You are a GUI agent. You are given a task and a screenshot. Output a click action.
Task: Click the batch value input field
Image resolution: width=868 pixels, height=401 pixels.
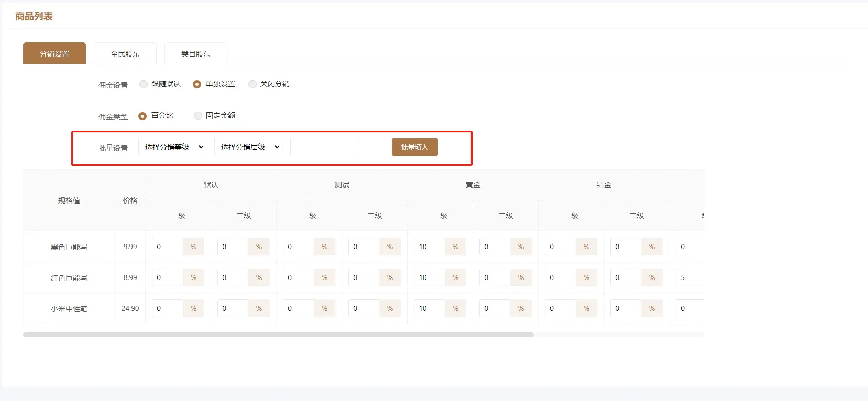pos(324,147)
